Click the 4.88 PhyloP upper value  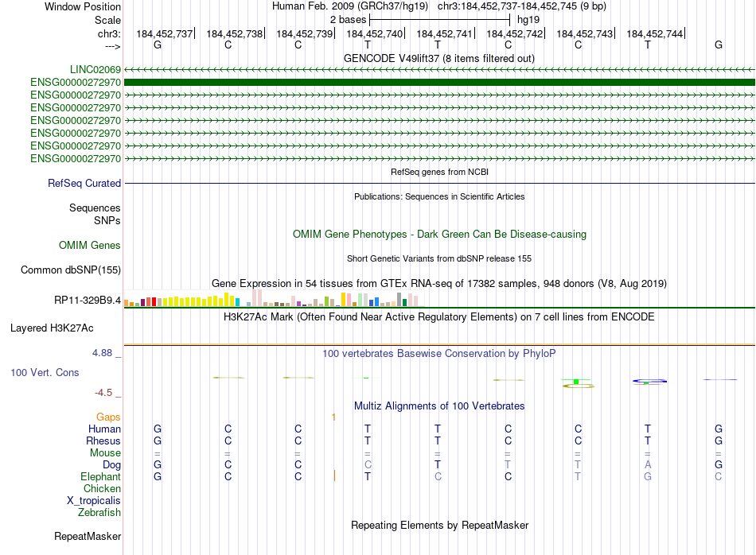[102, 353]
